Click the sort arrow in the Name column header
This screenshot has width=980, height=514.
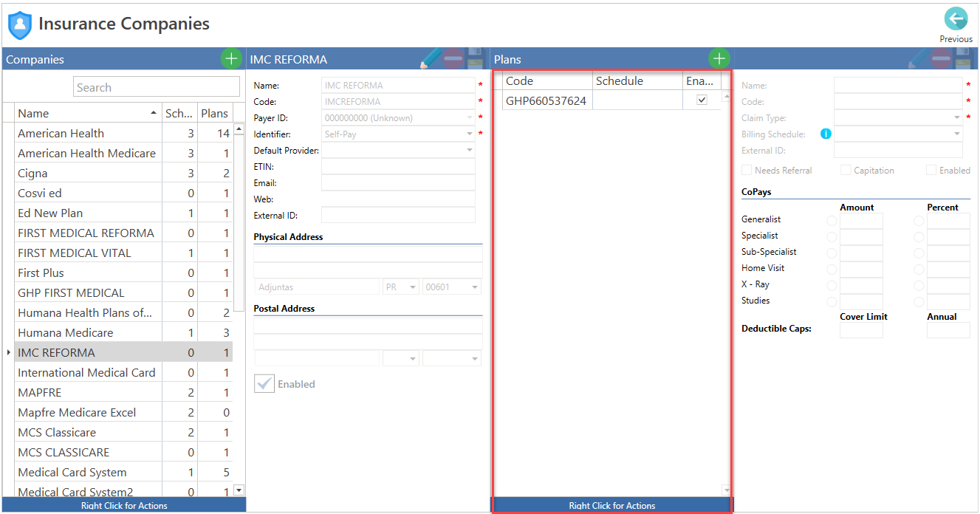[x=154, y=113]
